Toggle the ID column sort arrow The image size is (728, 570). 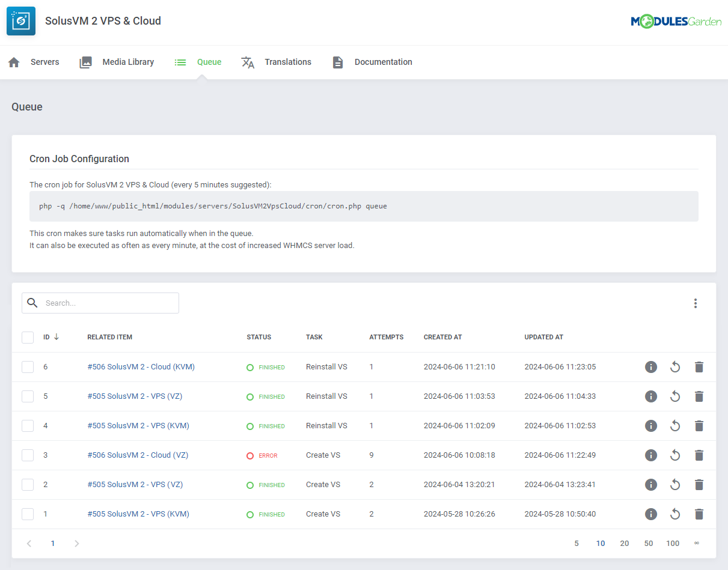click(x=55, y=337)
